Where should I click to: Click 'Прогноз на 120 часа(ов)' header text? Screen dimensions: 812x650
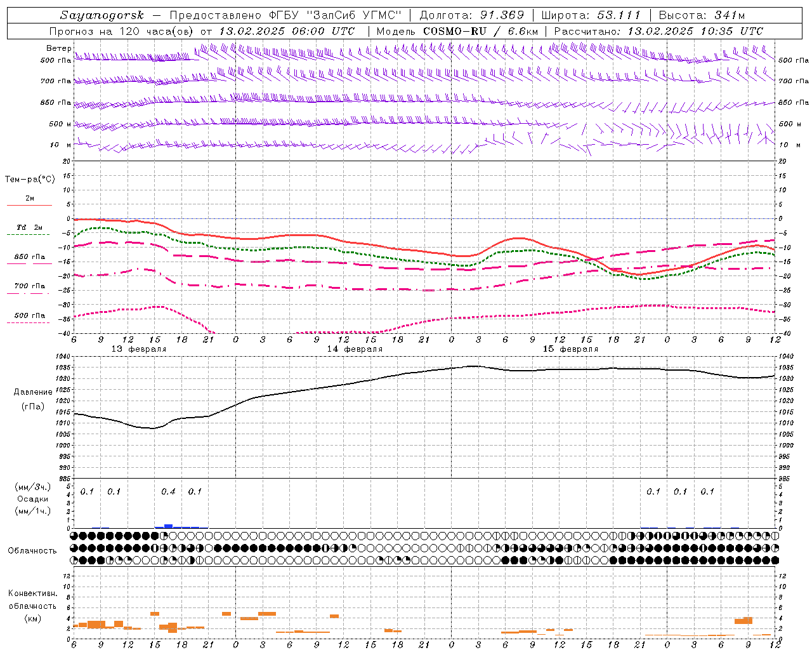(x=122, y=31)
